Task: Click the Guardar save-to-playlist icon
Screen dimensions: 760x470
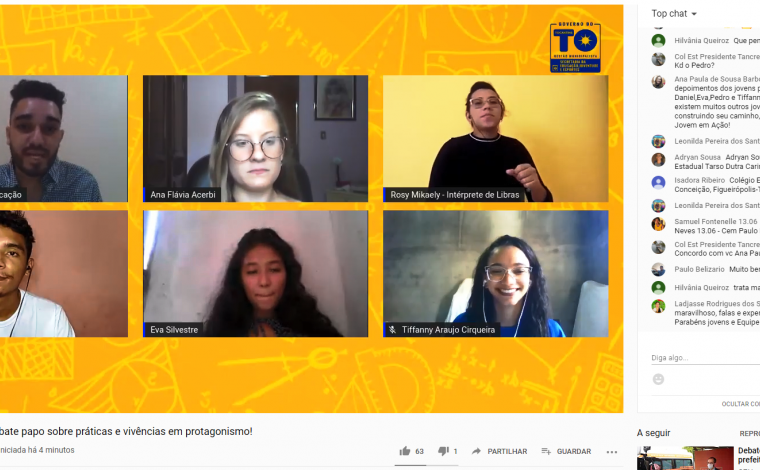Action: click(546, 451)
